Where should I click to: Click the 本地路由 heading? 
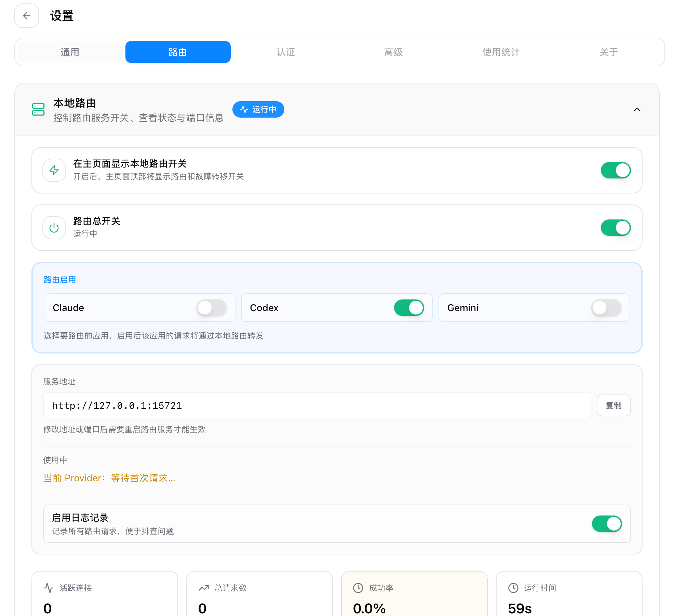(x=75, y=103)
